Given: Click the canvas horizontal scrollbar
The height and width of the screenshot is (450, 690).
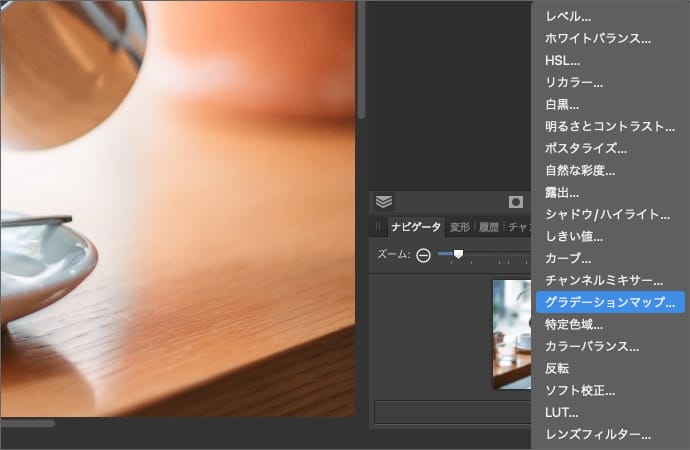Looking at the screenshot, I should click(27, 424).
